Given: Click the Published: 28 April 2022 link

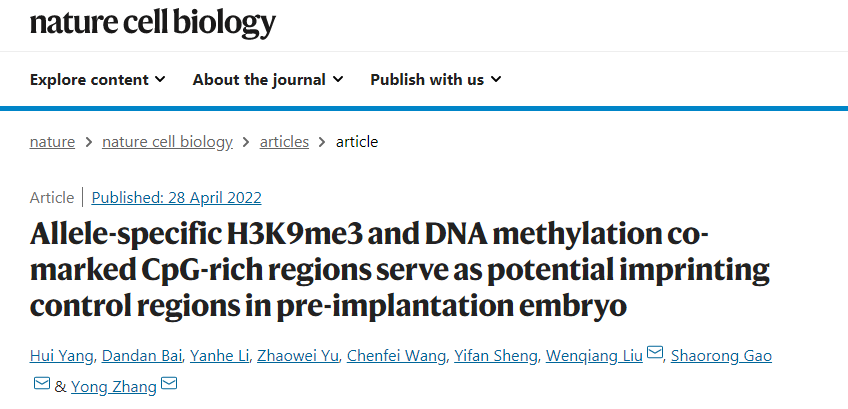Looking at the screenshot, I should pyautogui.click(x=176, y=197).
